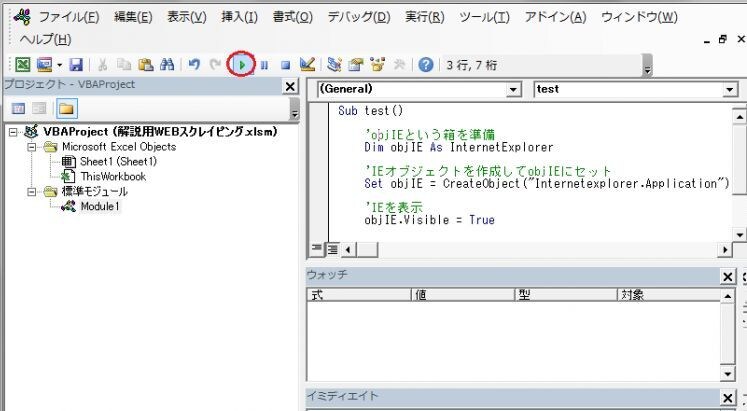Click the View Microsoft Excel icon

pos(22,65)
